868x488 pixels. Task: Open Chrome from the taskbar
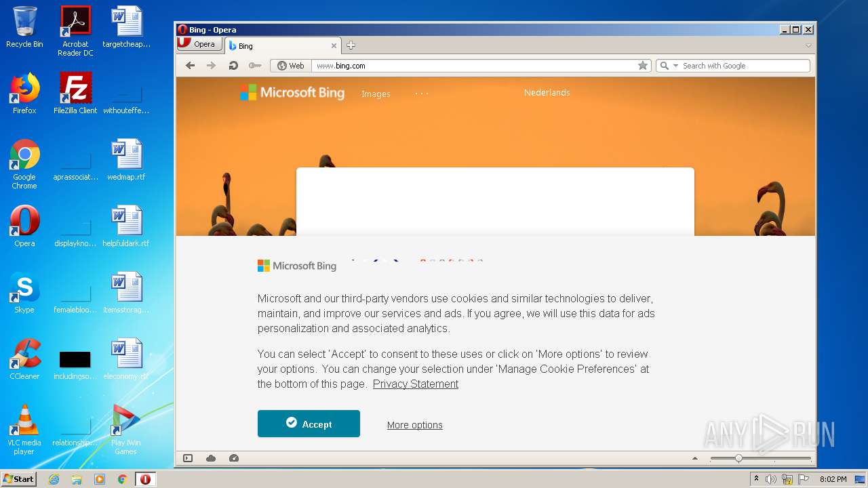click(x=122, y=479)
